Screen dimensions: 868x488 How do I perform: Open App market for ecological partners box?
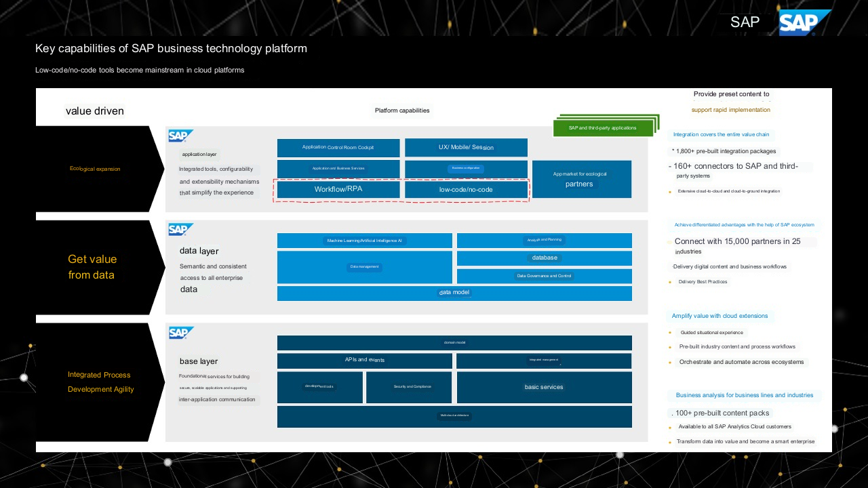582,179
